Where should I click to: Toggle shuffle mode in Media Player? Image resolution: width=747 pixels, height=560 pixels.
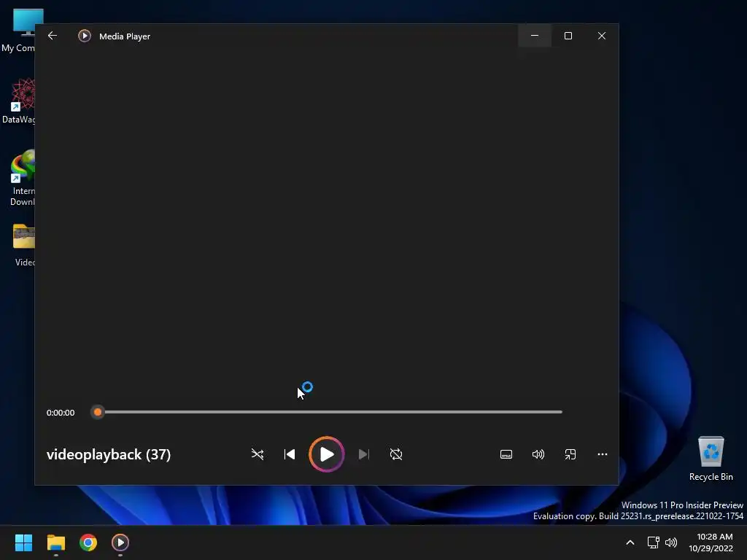tap(258, 454)
